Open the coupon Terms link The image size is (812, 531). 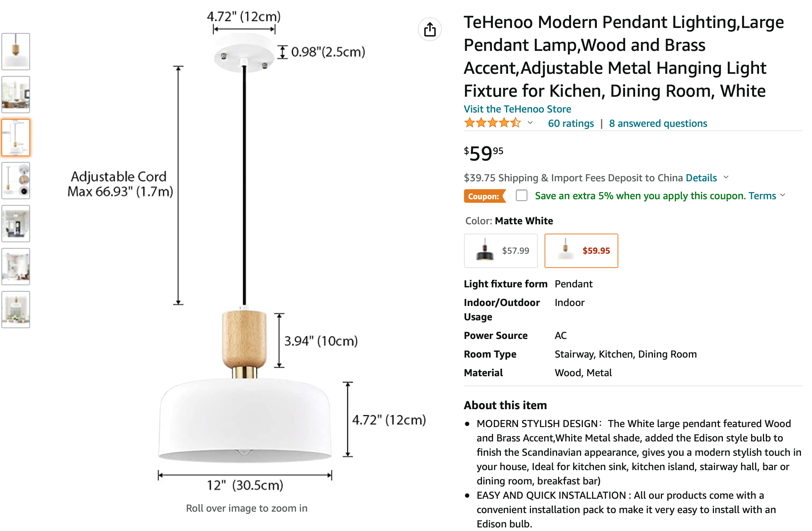(762, 196)
